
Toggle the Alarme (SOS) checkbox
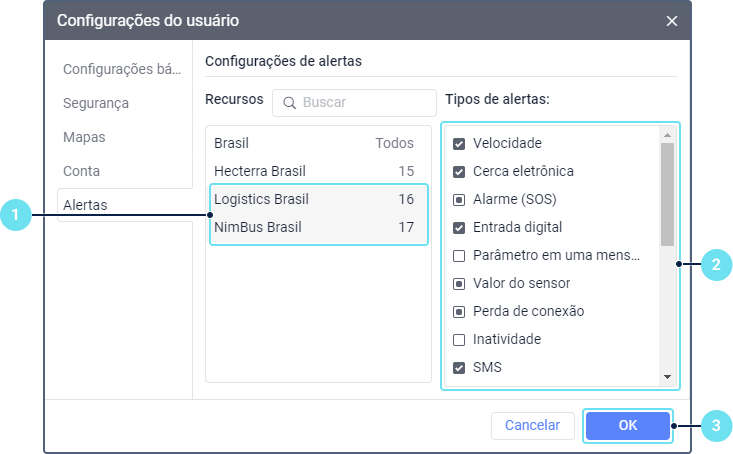coord(459,199)
